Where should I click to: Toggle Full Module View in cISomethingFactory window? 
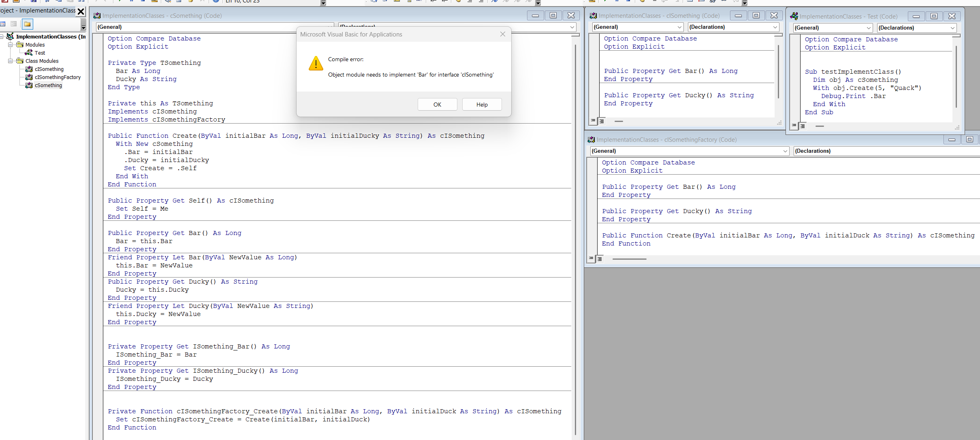[600, 258]
